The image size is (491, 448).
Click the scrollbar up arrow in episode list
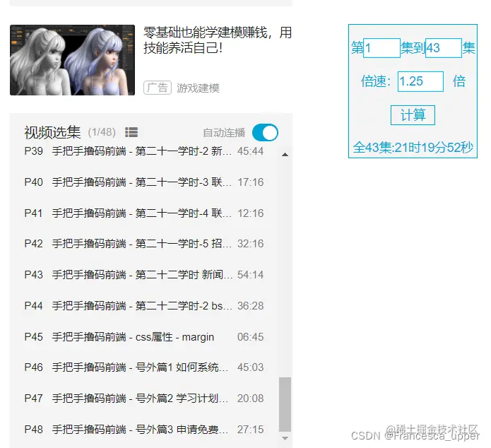(x=285, y=155)
